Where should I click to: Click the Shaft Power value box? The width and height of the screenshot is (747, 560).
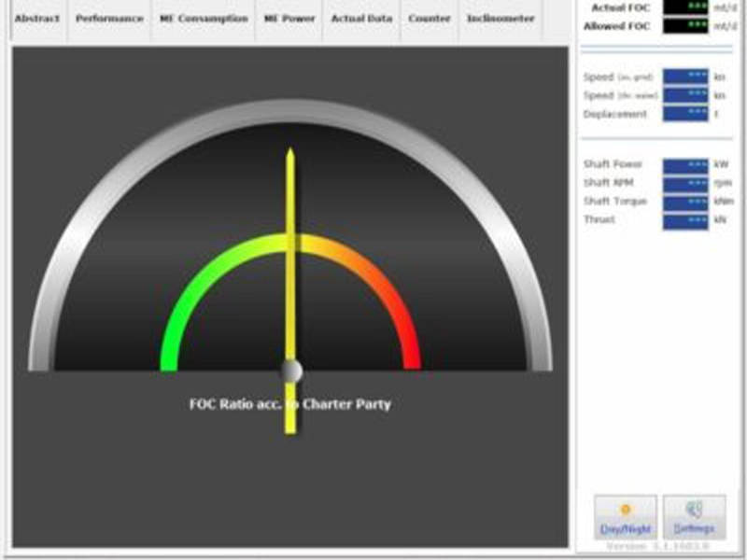coord(685,166)
